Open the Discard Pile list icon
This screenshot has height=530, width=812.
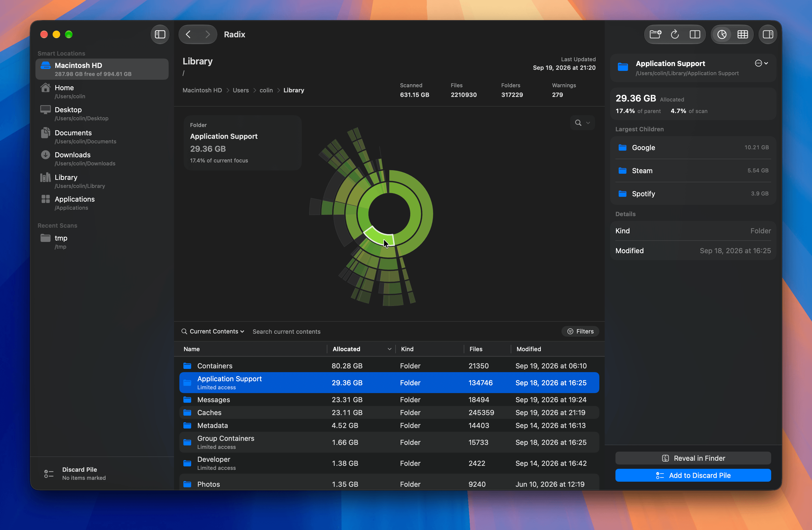(x=49, y=474)
